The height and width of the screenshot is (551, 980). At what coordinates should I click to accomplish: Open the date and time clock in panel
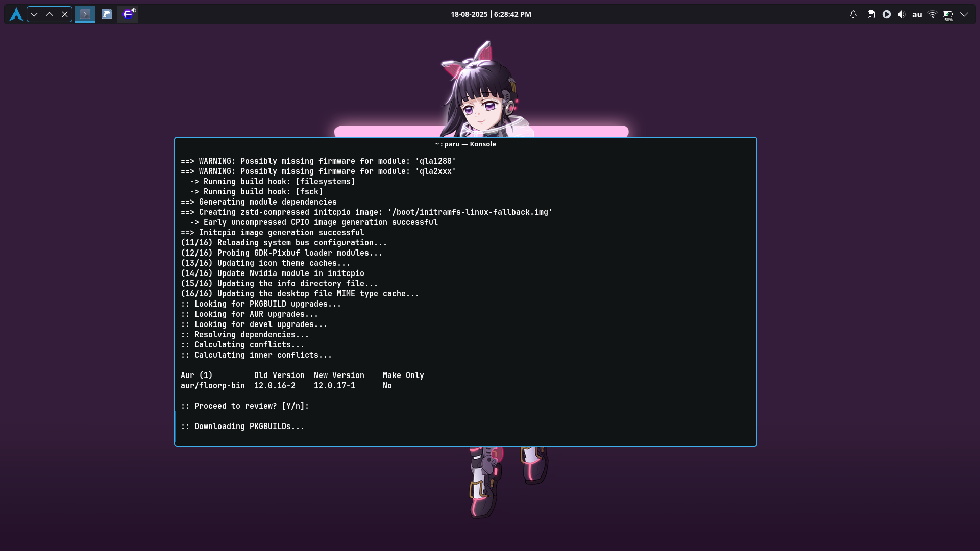pyautogui.click(x=491, y=14)
